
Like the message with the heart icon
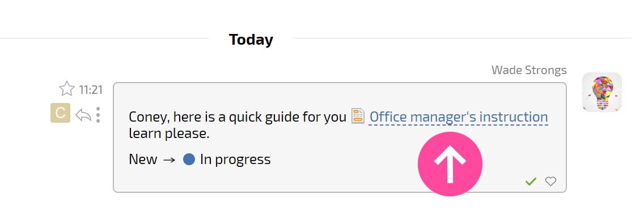(x=550, y=181)
